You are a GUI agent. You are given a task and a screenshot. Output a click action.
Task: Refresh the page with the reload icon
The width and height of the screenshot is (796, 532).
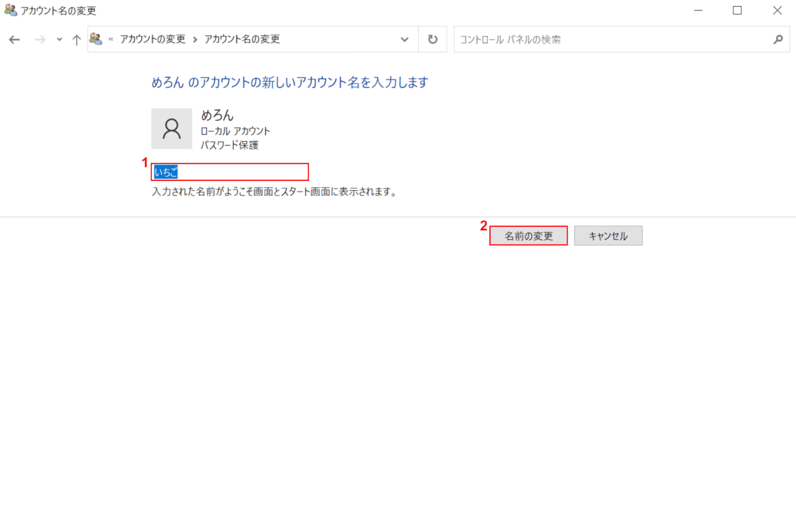coord(433,39)
